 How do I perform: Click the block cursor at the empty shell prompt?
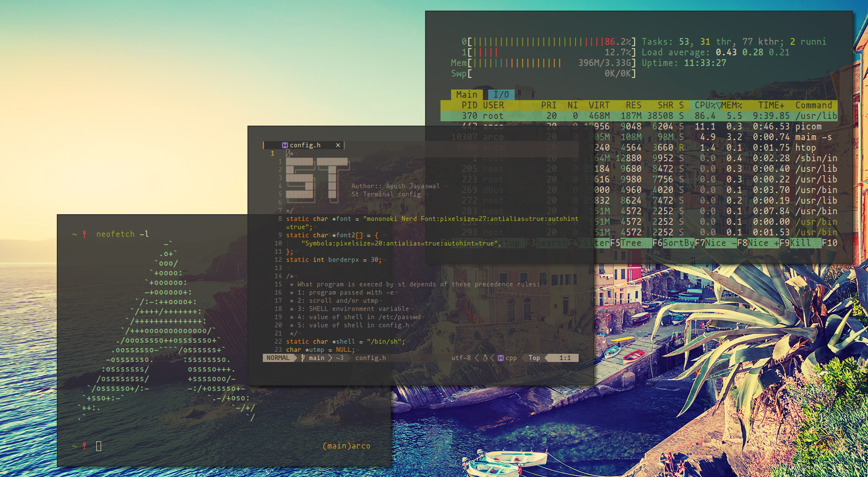99,446
